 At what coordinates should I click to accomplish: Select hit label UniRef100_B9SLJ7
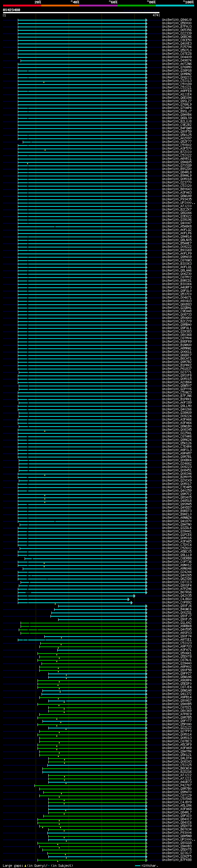pyautogui.click(x=176, y=111)
